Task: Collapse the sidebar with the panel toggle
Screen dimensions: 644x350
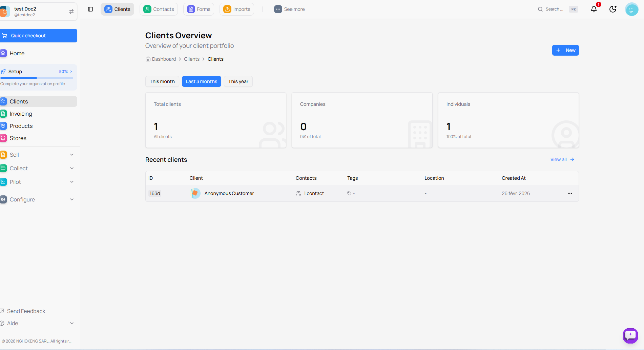Action: click(x=90, y=9)
